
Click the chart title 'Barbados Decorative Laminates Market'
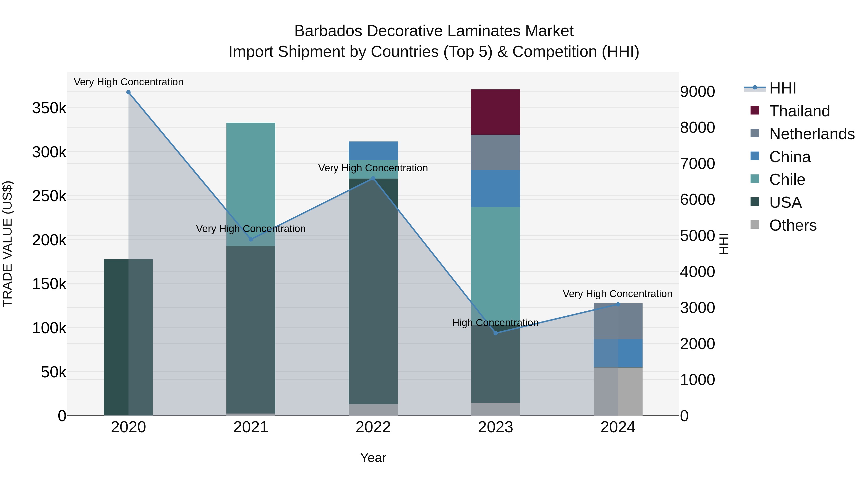pos(434,31)
